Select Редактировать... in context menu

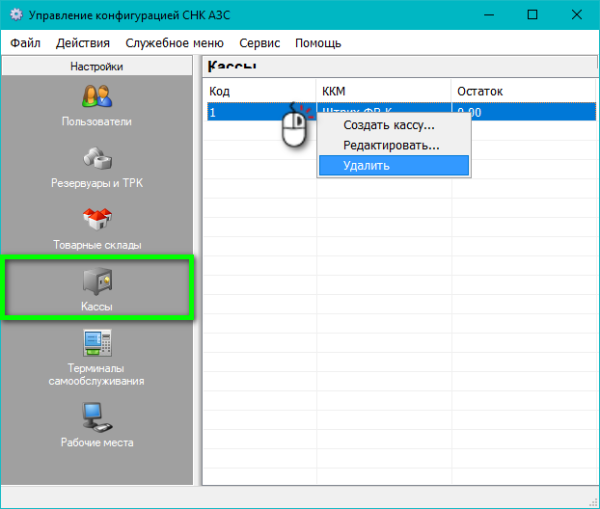(391, 145)
